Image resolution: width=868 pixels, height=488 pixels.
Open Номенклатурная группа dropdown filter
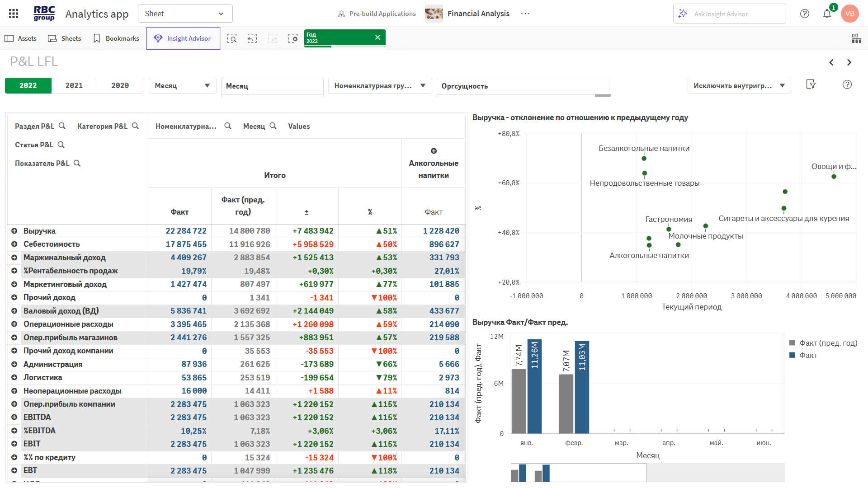point(380,85)
